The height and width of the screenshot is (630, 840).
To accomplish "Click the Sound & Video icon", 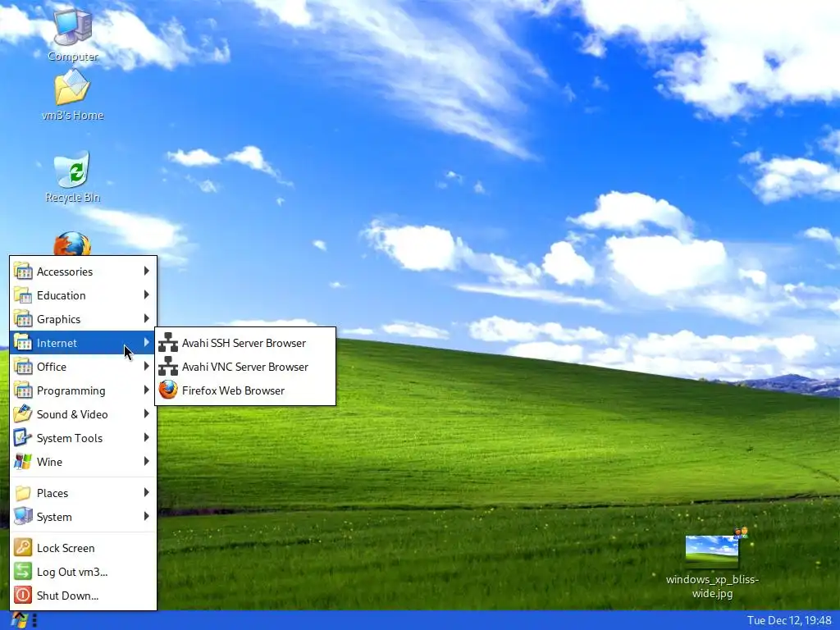I will pyautogui.click(x=23, y=414).
